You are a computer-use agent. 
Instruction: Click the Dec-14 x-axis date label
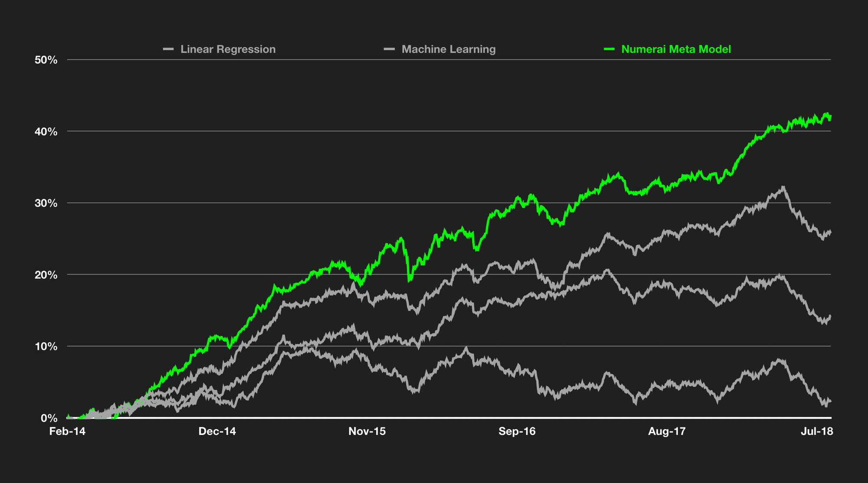pyautogui.click(x=217, y=431)
